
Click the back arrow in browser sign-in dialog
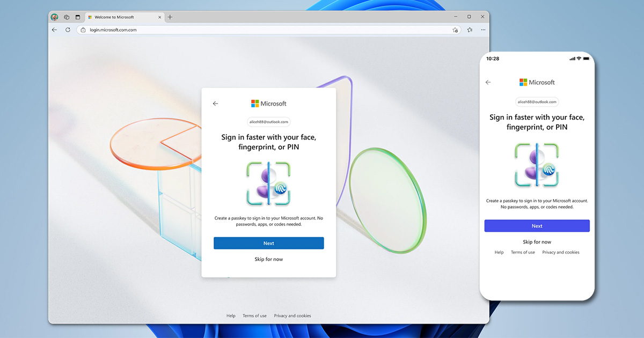[215, 104]
